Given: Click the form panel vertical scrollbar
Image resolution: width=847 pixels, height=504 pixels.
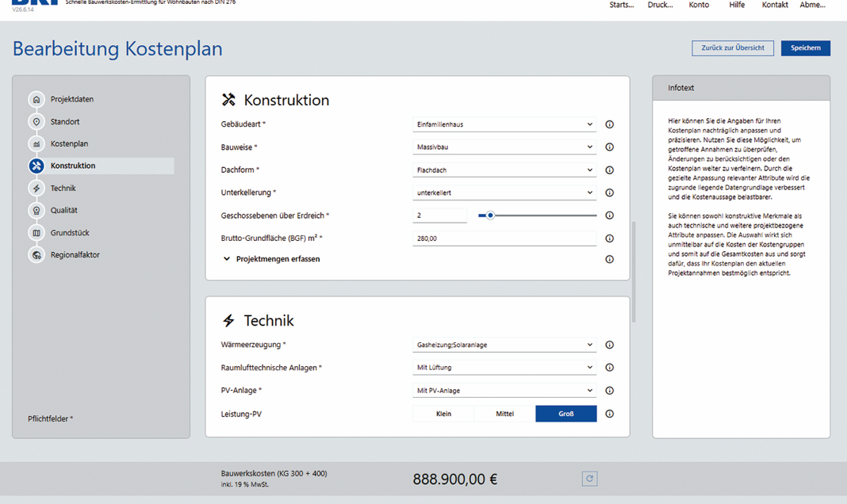Looking at the screenshot, I should 634,272.
